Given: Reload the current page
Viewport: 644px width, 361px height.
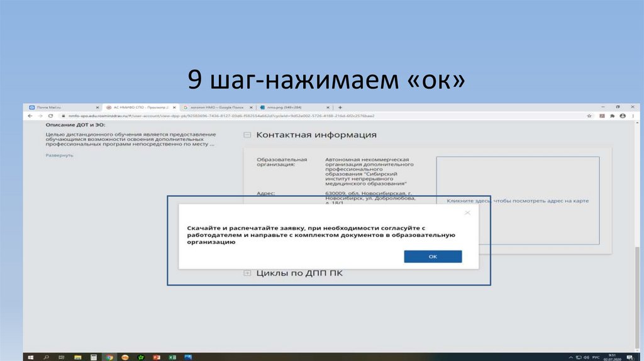Looking at the screenshot, I should (50, 116).
